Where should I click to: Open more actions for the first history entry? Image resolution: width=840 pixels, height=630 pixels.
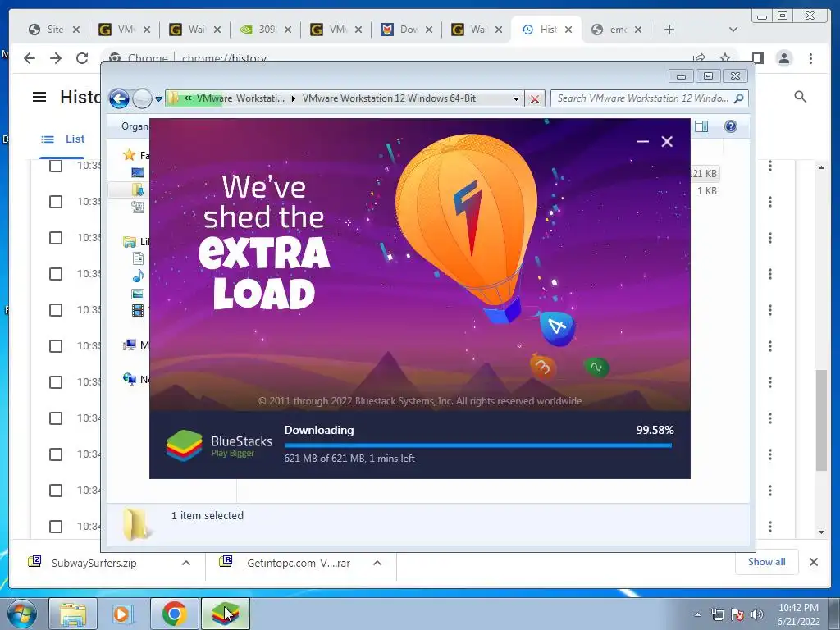coord(770,166)
